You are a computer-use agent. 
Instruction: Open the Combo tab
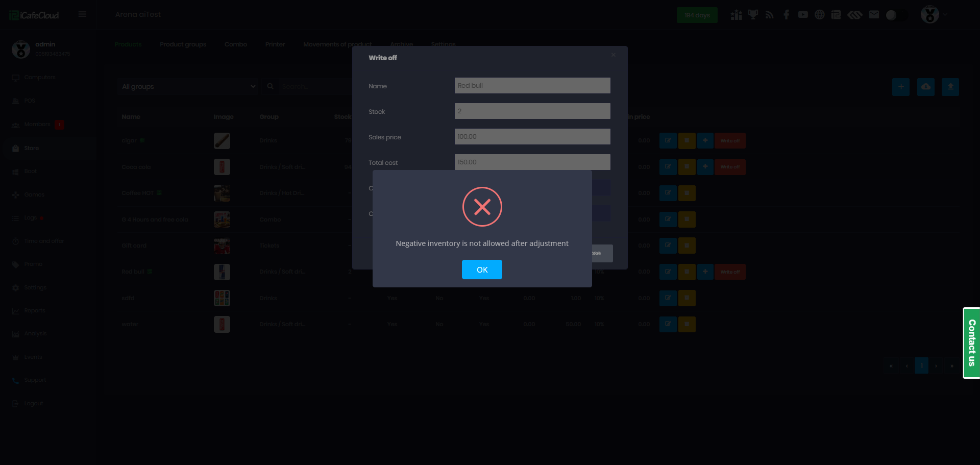pyautogui.click(x=235, y=44)
